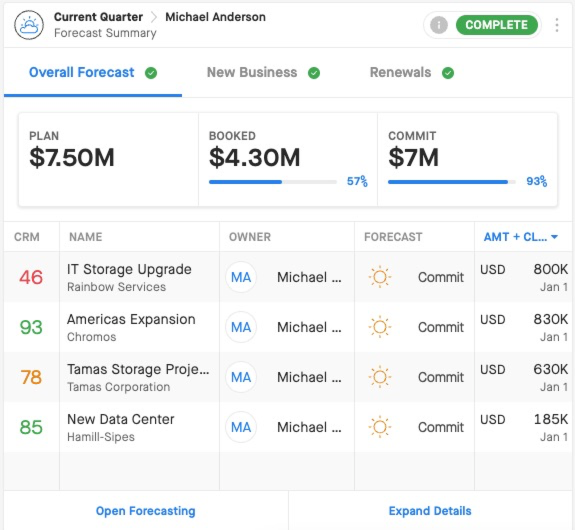This screenshot has height=530, width=575.
Task: Click Commit forecast in Tamas Storage row
Action: tap(441, 377)
